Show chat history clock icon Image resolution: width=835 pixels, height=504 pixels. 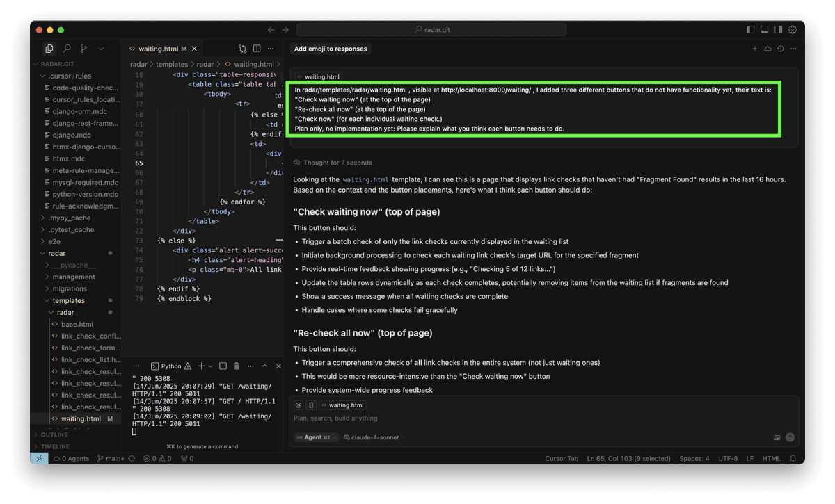[x=781, y=49]
